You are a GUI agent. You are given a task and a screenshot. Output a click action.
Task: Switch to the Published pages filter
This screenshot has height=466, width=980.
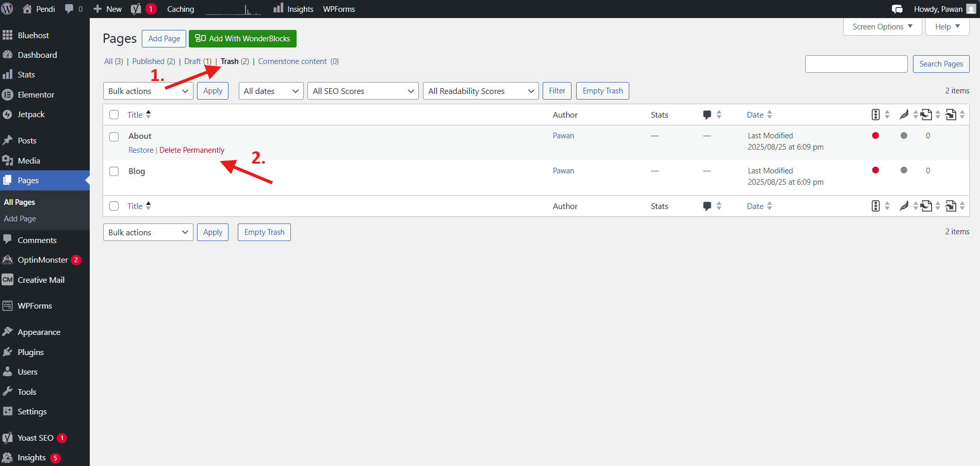coord(148,61)
